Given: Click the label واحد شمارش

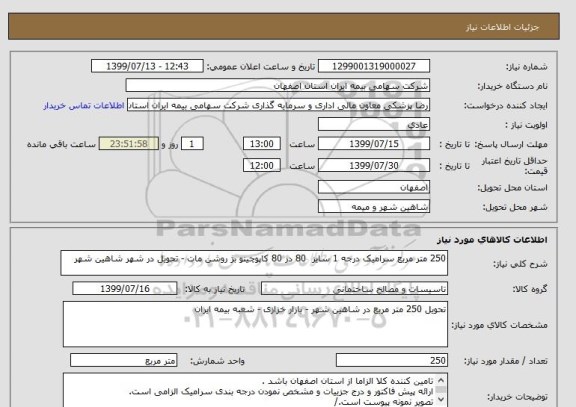Looking at the screenshot, I should pyautogui.click(x=217, y=361).
